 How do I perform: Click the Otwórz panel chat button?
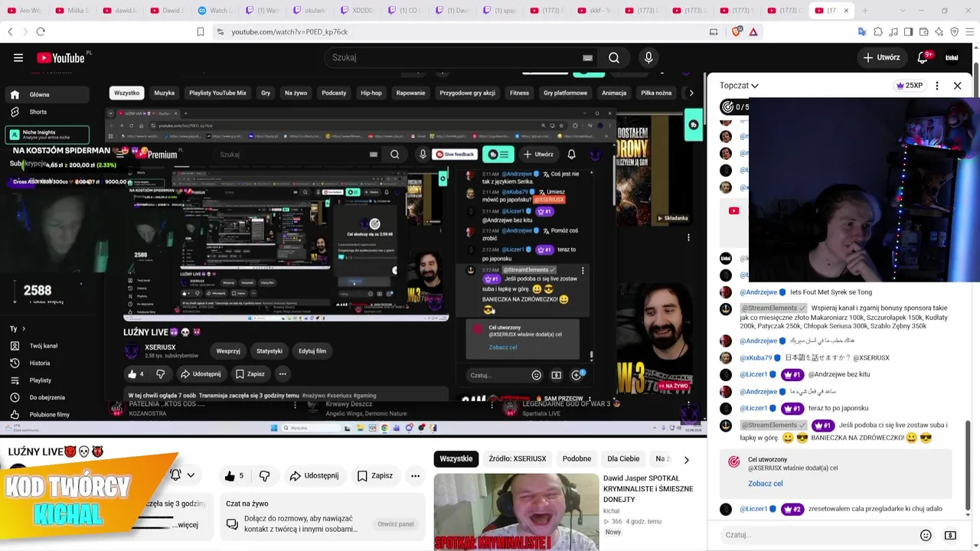[395, 524]
